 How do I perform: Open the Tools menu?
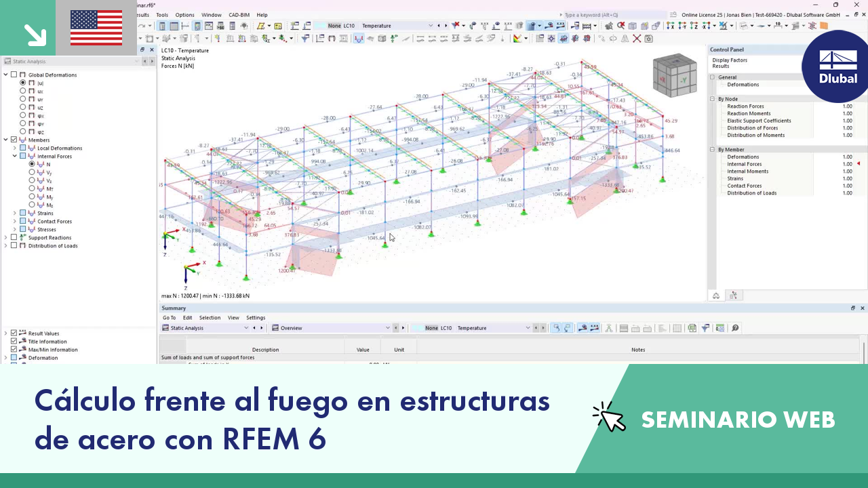[x=161, y=14]
